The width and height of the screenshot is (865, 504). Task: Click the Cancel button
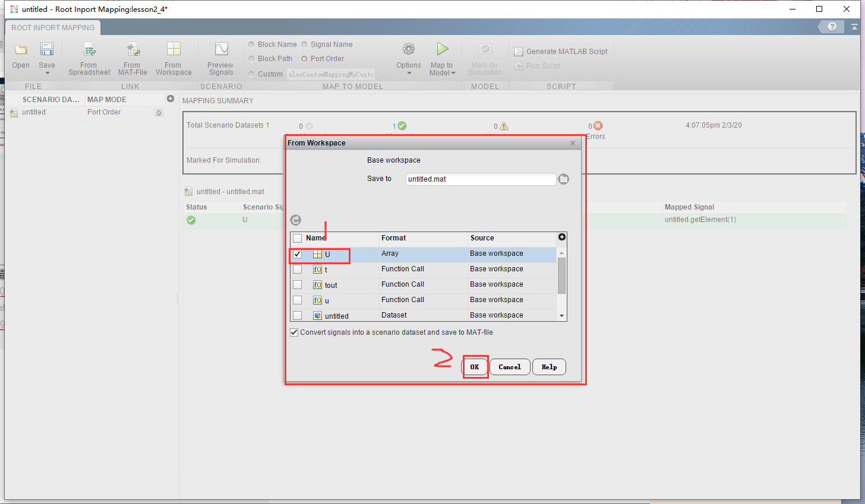[510, 367]
